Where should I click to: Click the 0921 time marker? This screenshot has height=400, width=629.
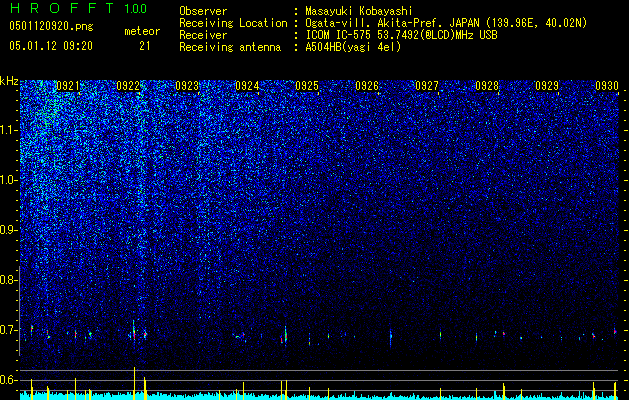[68, 86]
